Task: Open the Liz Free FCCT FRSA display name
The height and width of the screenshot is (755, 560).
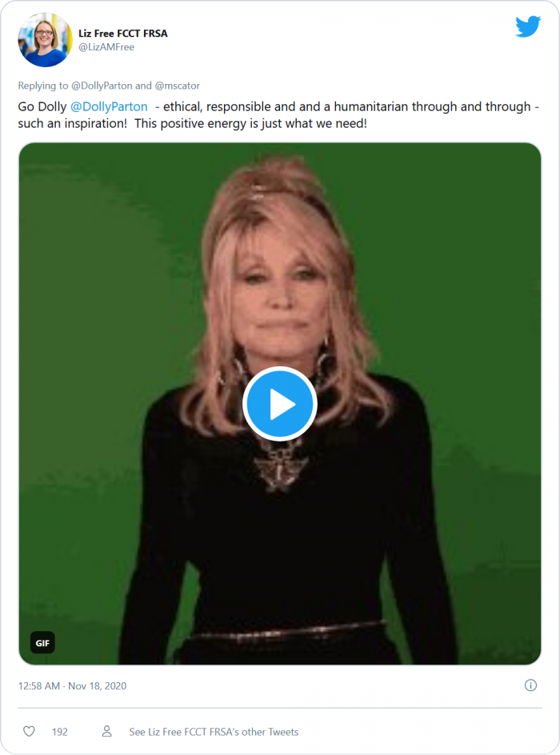Action: pos(122,34)
